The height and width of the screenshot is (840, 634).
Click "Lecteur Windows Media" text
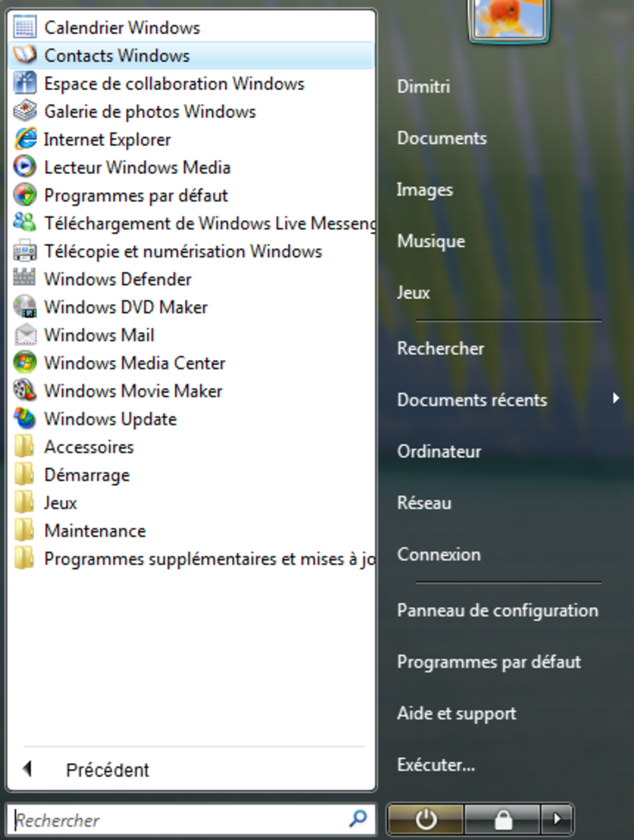(x=137, y=167)
